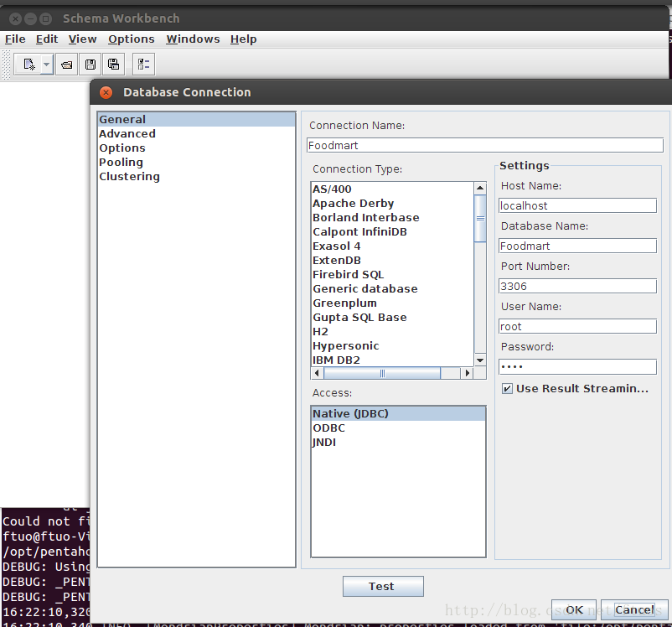
Task: Select Options in the dialog's left list
Action: pos(196,148)
